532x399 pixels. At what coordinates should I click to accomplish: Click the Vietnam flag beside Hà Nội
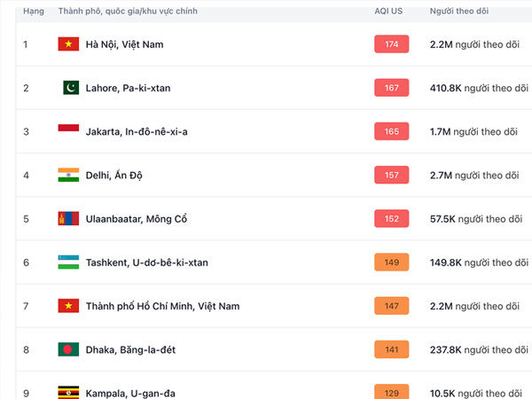[x=68, y=44]
